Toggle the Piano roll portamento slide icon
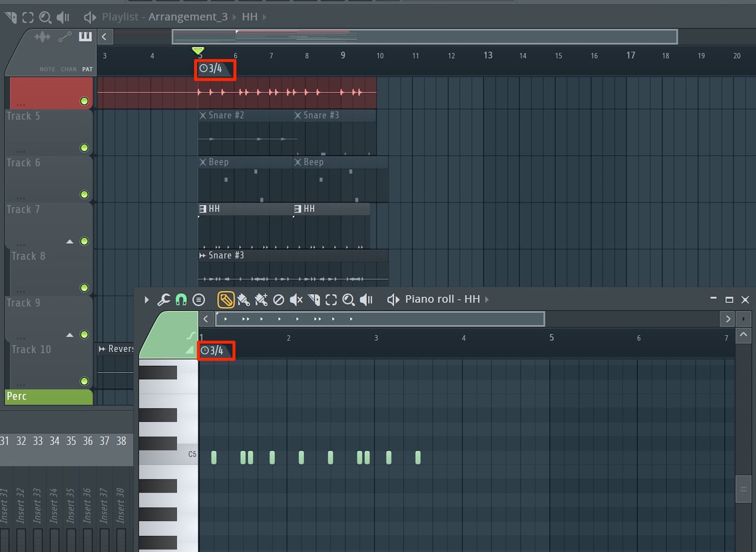This screenshot has height=552, width=756. [x=191, y=336]
